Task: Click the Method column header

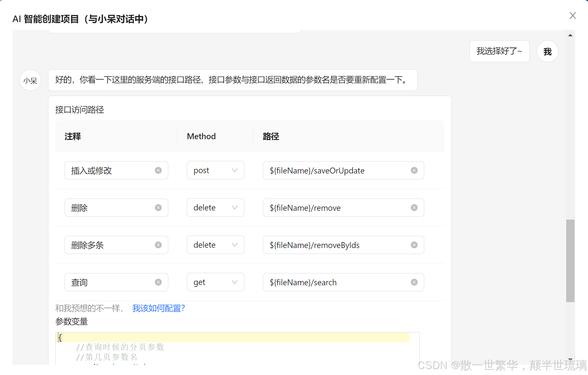Action: tap(201, 136)
